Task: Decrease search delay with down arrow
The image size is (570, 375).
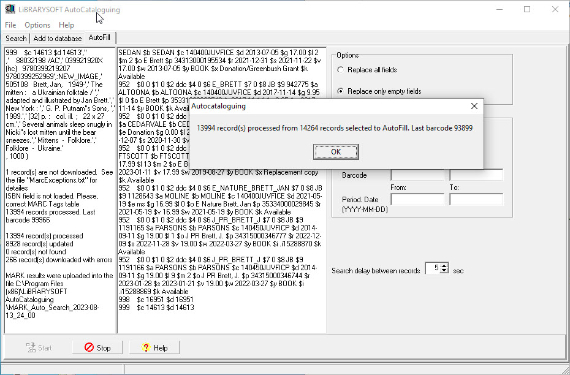Action: 444,271
